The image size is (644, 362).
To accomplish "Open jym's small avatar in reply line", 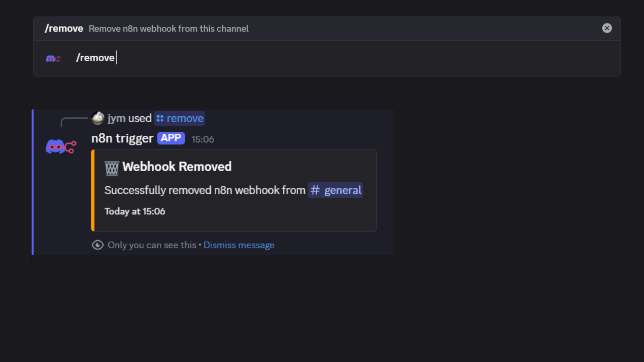I will coord(98,118).
